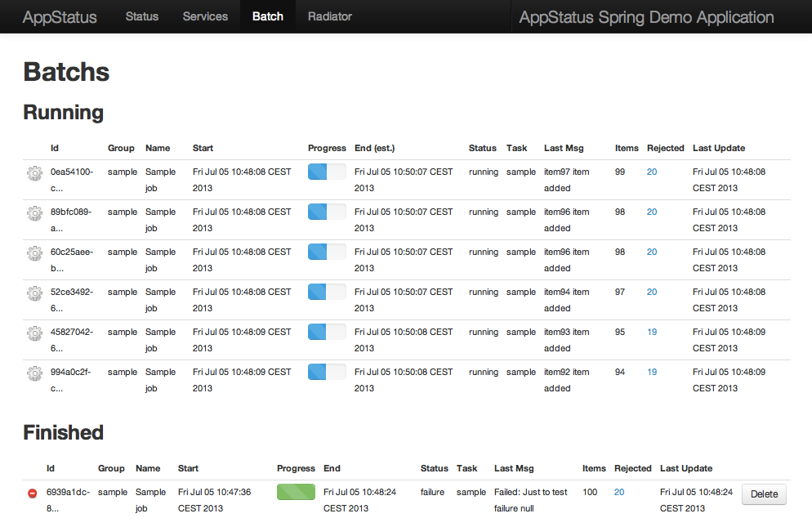
Task: Click the spinner icon for batch 45827042-6
Action: [x=34, y=333]
